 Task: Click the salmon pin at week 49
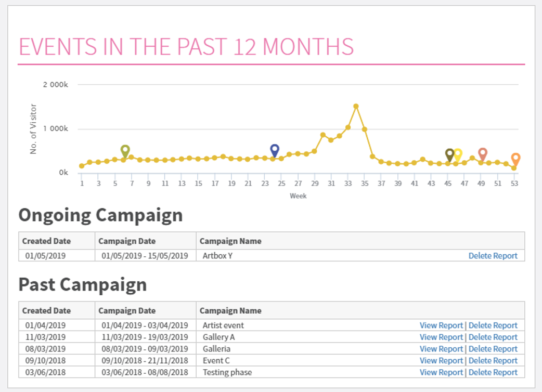tap(483, 154)
